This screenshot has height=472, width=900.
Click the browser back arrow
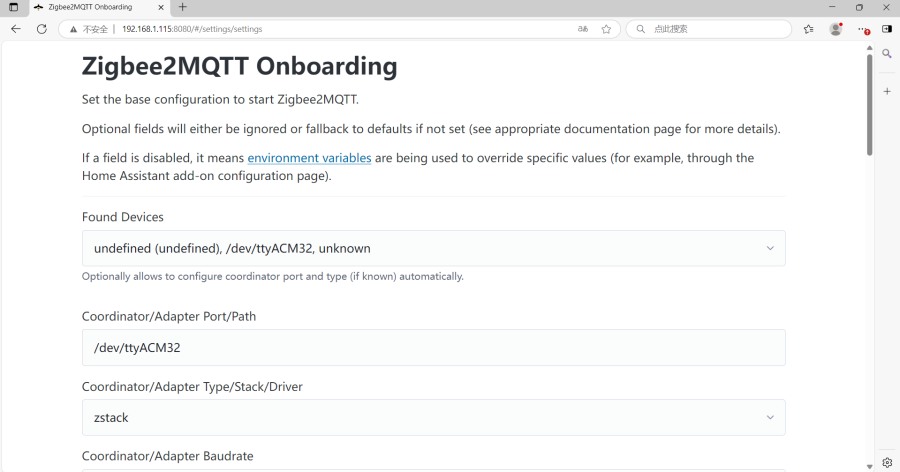(x=15, y=29)
